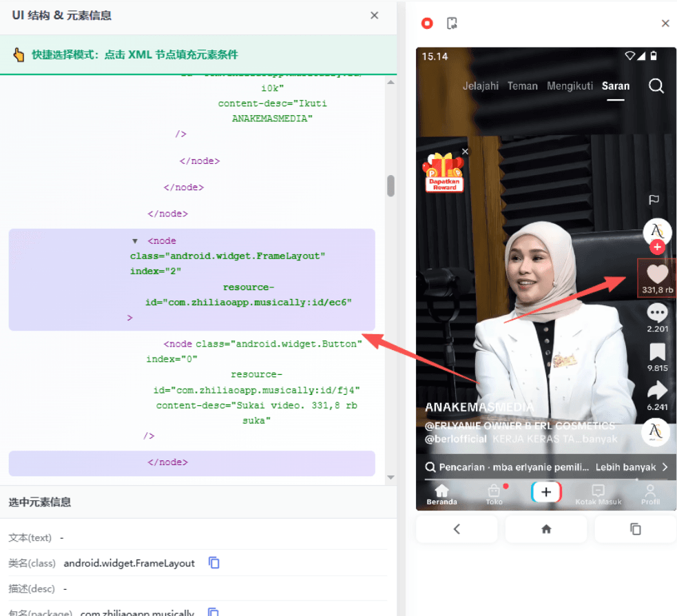Switch to the Jelajahi tab
Image resolution: width=677 pixels, height=616 pixels.
(481, 86)
